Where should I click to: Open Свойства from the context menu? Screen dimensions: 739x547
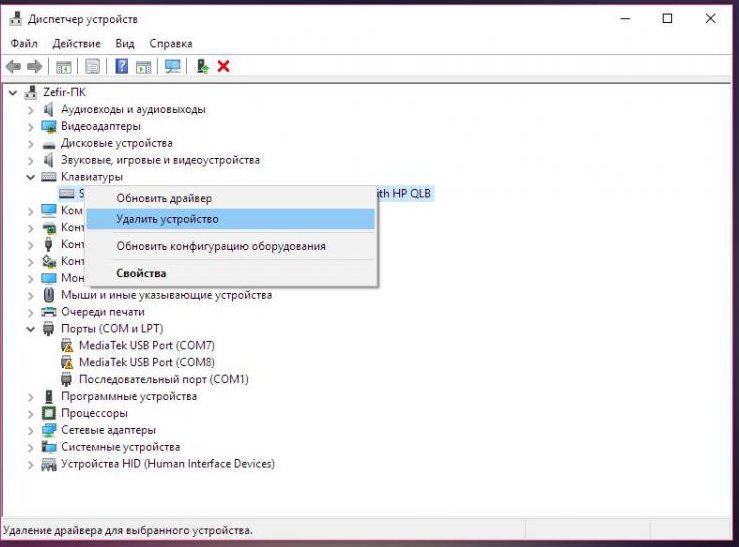pos(141,273)
